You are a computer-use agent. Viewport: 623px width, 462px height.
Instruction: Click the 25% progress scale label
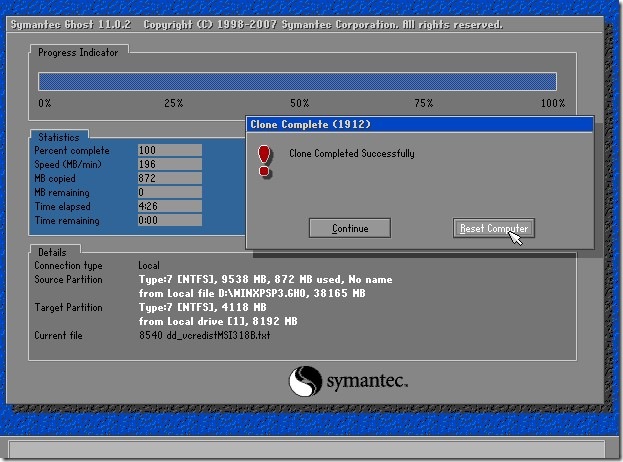click(174, 103)
